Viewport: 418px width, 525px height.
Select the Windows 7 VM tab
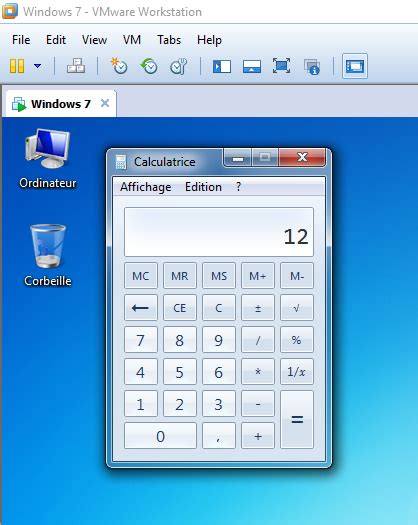pyautogui.click(x=61, y=104)
